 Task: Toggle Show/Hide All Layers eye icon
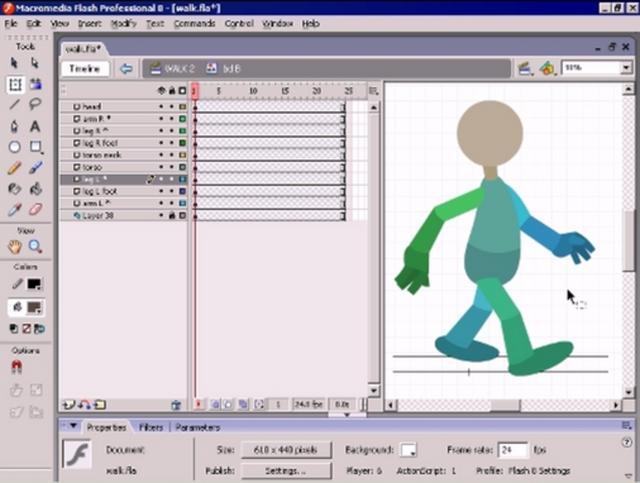(161, 91)
